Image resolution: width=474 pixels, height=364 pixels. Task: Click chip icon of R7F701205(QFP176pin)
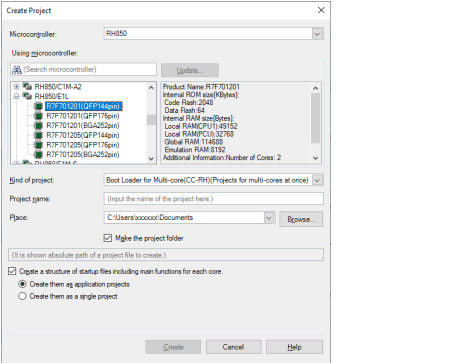[x=39, y=145]
